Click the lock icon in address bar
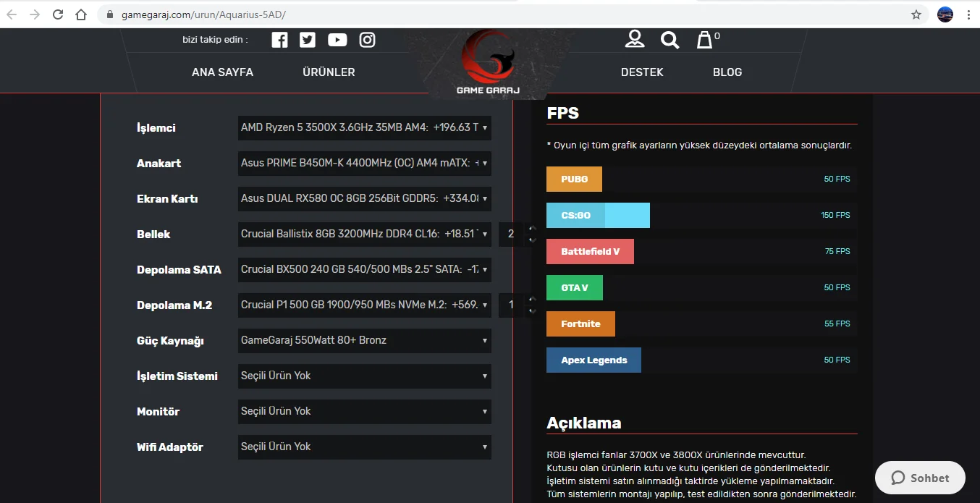980x503 pixels. (x=110, y=14)
